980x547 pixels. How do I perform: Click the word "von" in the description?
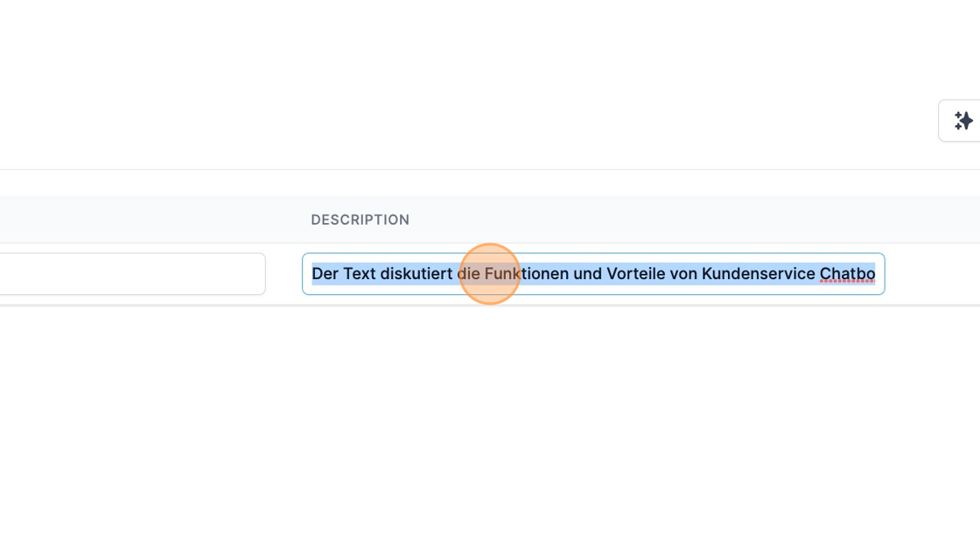coord(684,274)
